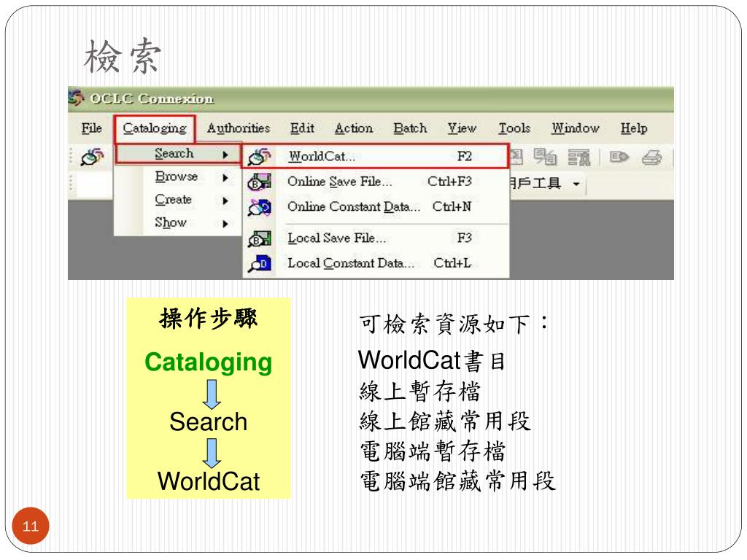This screenshot has width=747, height=560.
Task: Open the 戶工具 dropdown arrow
Action: click(576, 184)
